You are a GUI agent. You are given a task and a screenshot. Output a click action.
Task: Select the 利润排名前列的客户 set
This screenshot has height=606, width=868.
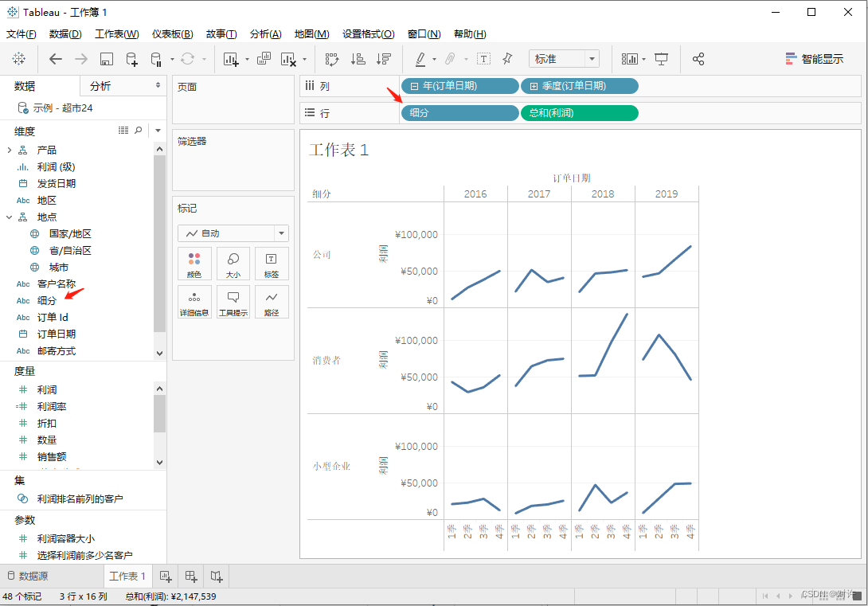pos(80,498)
